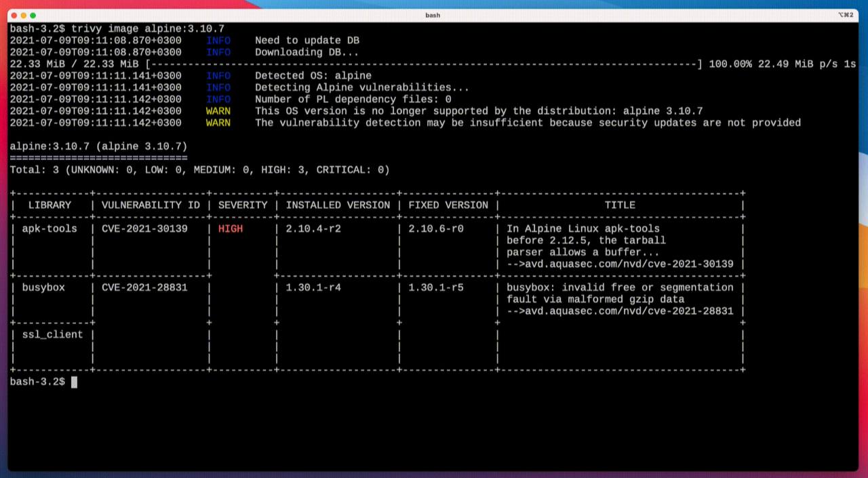Click the VULNERABILITY ID column header

point(151,205)
